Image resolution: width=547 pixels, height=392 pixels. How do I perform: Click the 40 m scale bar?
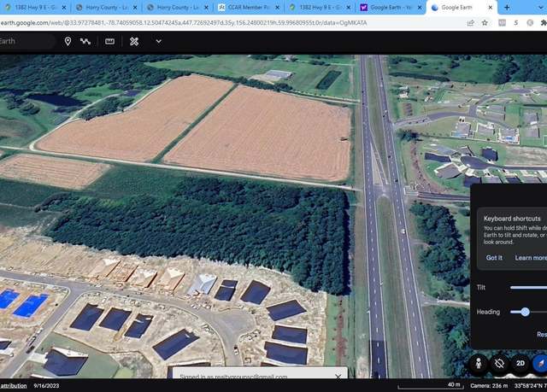pos(430,385)
